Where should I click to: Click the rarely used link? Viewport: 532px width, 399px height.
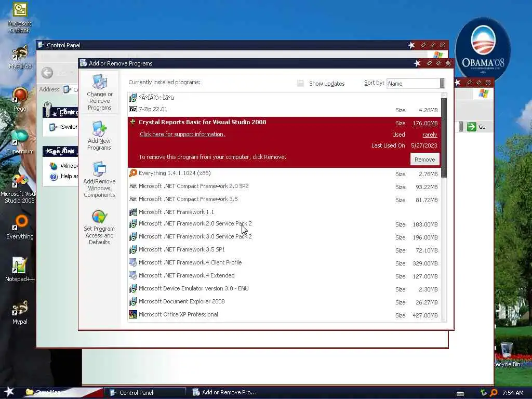coord(430,135)
